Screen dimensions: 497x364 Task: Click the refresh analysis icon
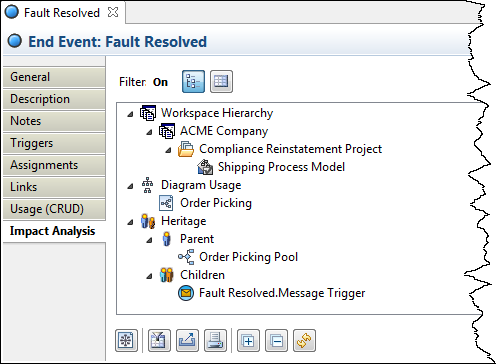pyautogui.click(x=304, y=340)
